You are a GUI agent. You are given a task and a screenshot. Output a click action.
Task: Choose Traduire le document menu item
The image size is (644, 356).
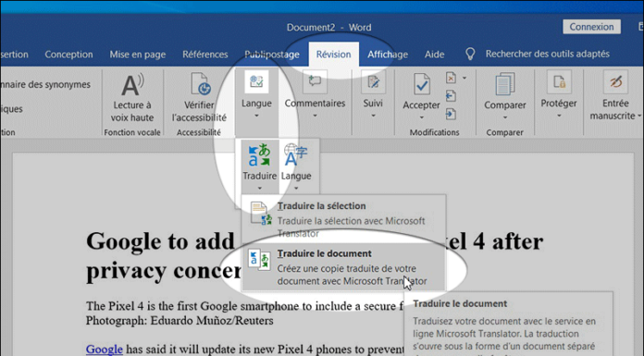[x=343, y=267]
